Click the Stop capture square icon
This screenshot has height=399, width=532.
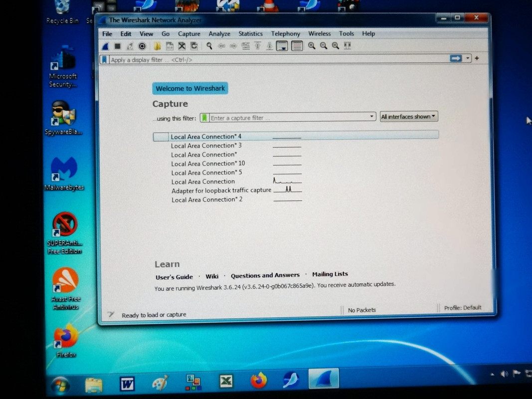117,46
